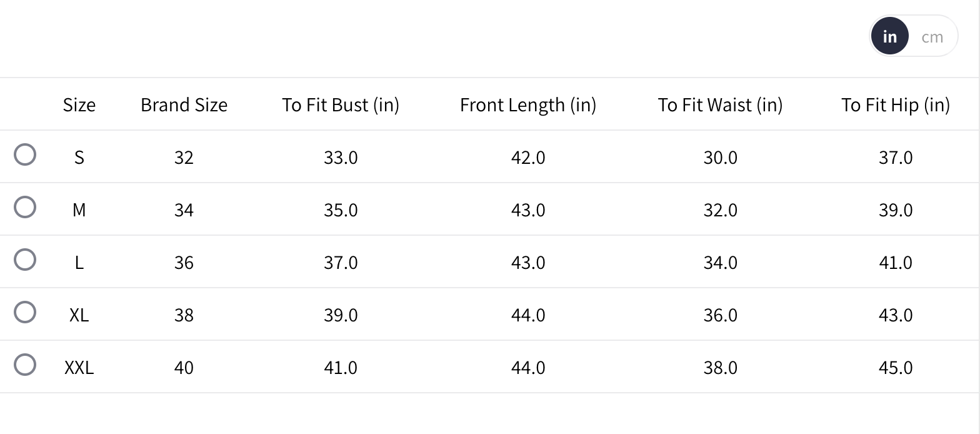Pick the XL size radio button
The image size is (980, 434).
[x=25, y=312]
